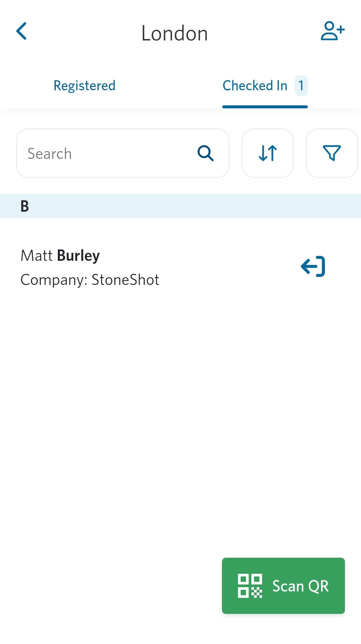Go back using the top-left arrow
This screenshot has height=644, width=361.
coord(22,31)
